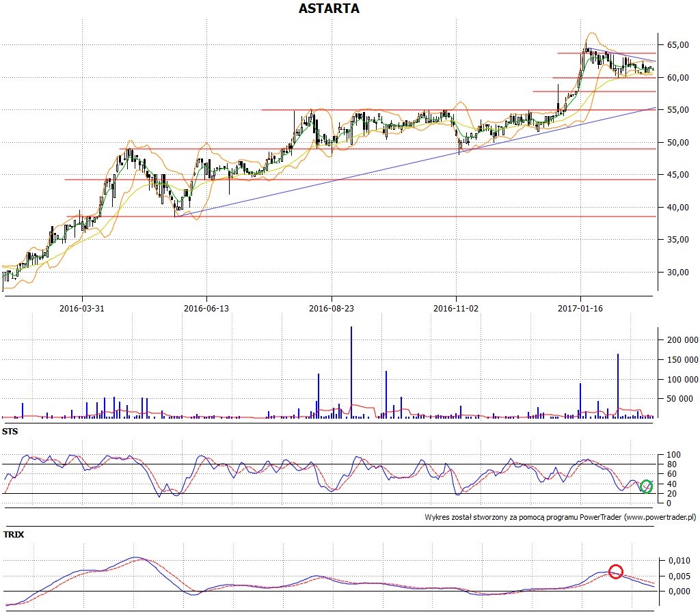Screen dimensions: 700x612
Task: Click the 2017-01-16 date label
Action: tap(580, 308)
